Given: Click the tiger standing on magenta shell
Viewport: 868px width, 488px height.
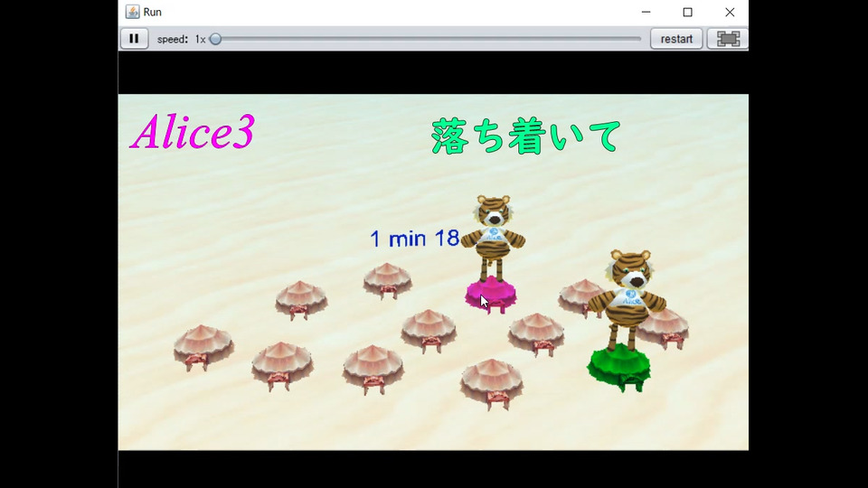Looking at the screenshot, I should click(493, 238).
